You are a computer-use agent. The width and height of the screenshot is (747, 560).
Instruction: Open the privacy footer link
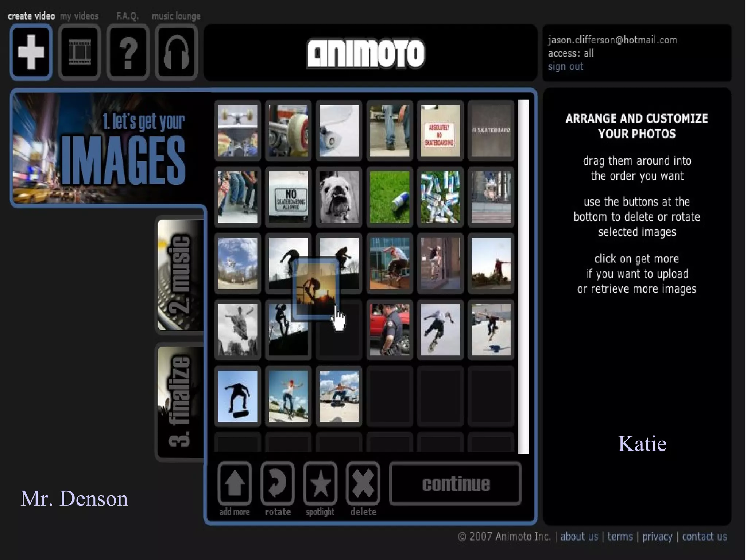point(657,536)
